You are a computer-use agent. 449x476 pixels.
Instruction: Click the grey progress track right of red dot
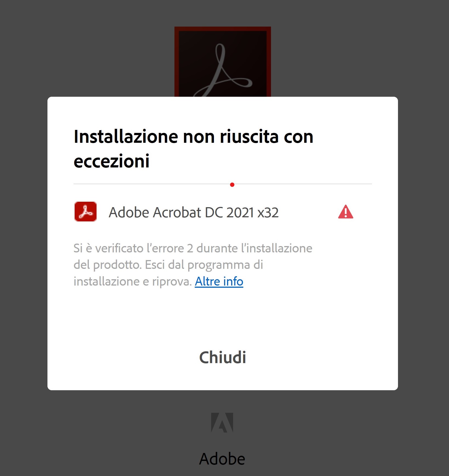303,184
